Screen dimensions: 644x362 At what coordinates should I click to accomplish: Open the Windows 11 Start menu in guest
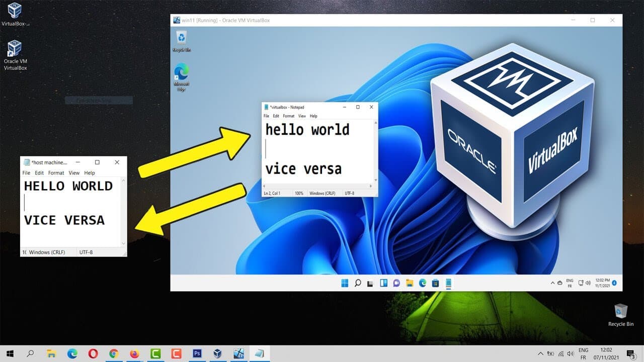click(345, 283)
